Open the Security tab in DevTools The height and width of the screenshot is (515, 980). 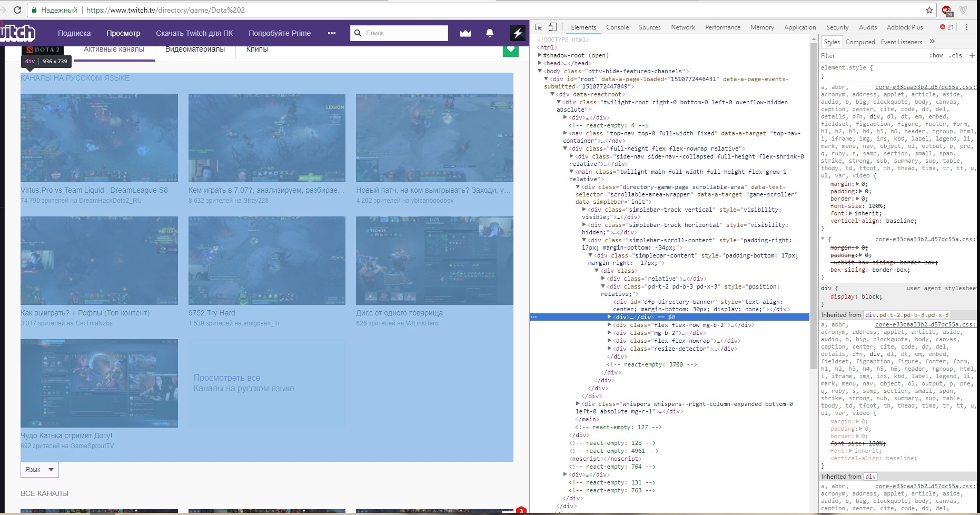point(837,27)
